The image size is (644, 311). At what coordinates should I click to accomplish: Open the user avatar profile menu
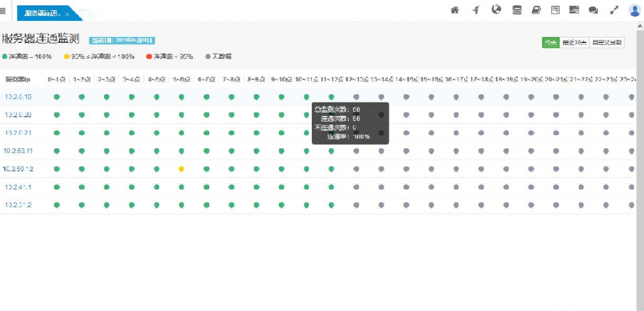634,10
